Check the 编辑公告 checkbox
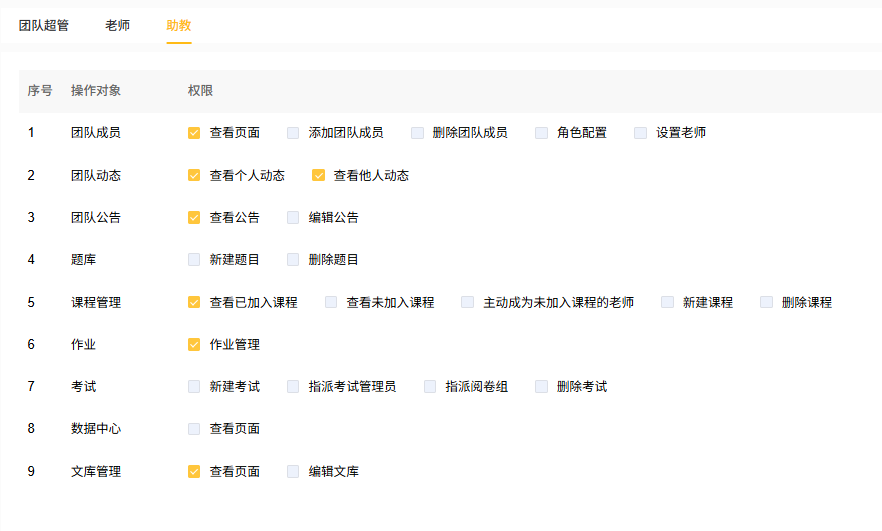 click(x=293, y=218)
